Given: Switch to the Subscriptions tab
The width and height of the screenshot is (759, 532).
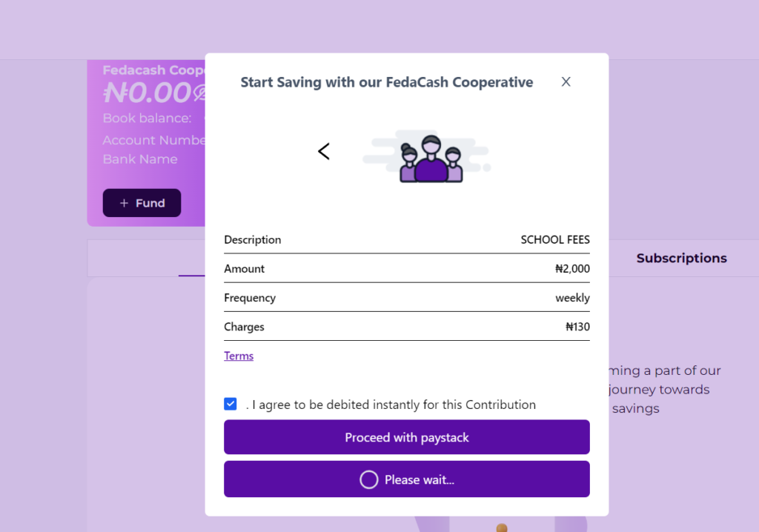Looking at the screenshot, I should pyautogui.click(x=681, y=258).
